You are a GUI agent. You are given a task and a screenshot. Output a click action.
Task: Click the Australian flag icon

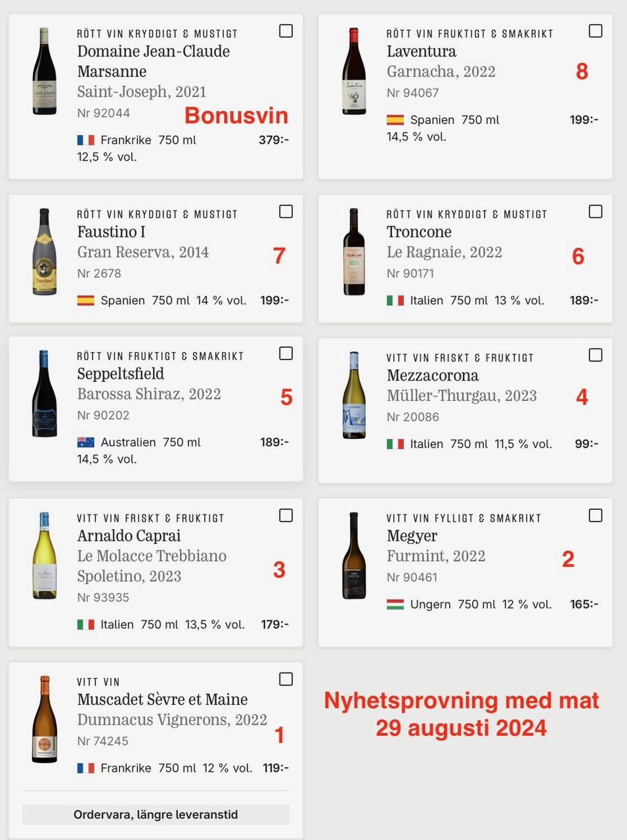pos(86,442)
